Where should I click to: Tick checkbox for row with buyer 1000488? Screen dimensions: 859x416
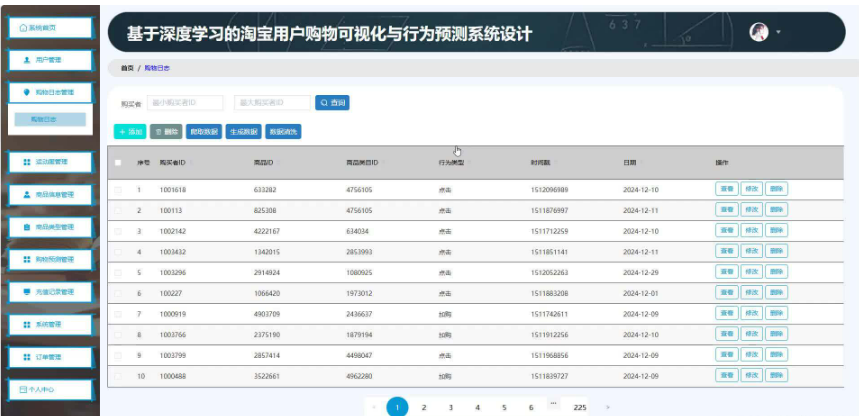[x=118, y=377]
